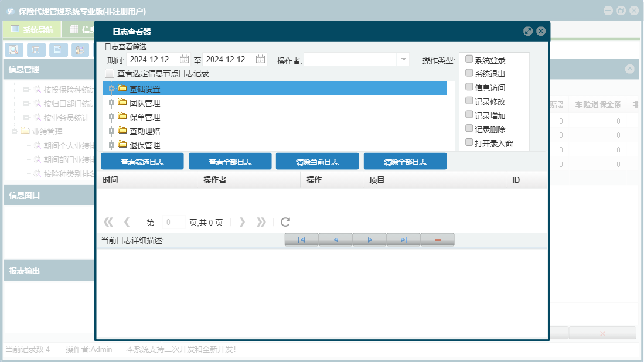
Task: Open 信息管理 panel header
Action: click(x=49, y=69)
